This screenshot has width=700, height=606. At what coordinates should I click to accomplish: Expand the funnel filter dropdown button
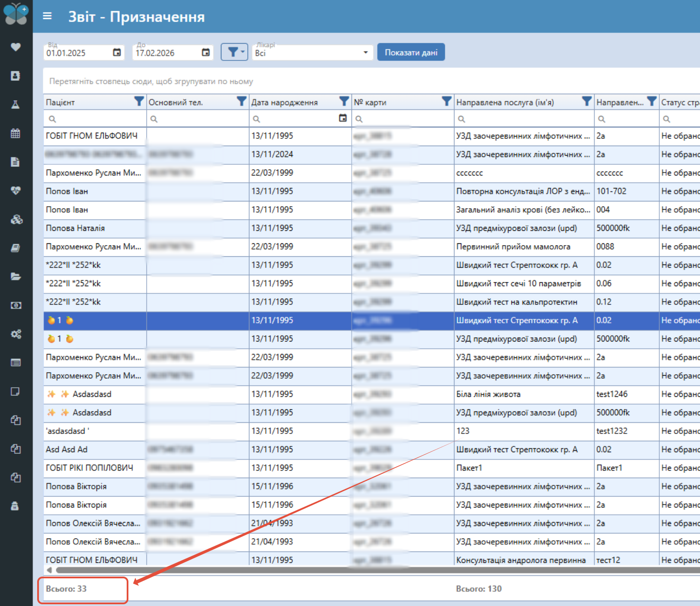[234, 52]
